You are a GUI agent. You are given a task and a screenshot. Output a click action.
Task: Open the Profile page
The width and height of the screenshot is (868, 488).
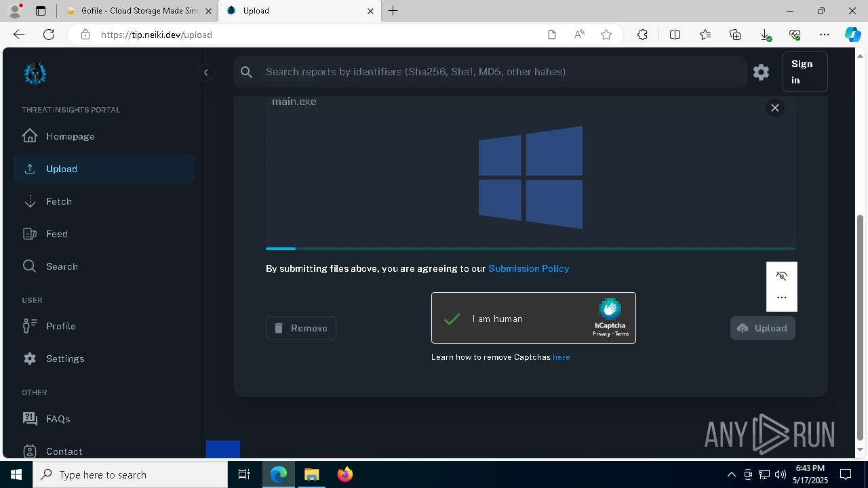coord(104,326)
